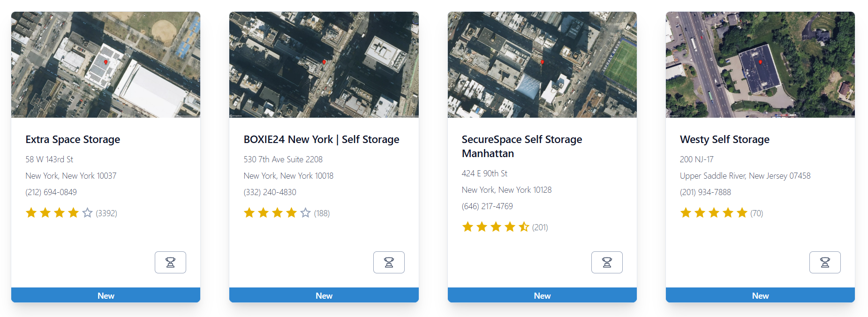Click New bar under SecureSpace Manhattan

542,295
